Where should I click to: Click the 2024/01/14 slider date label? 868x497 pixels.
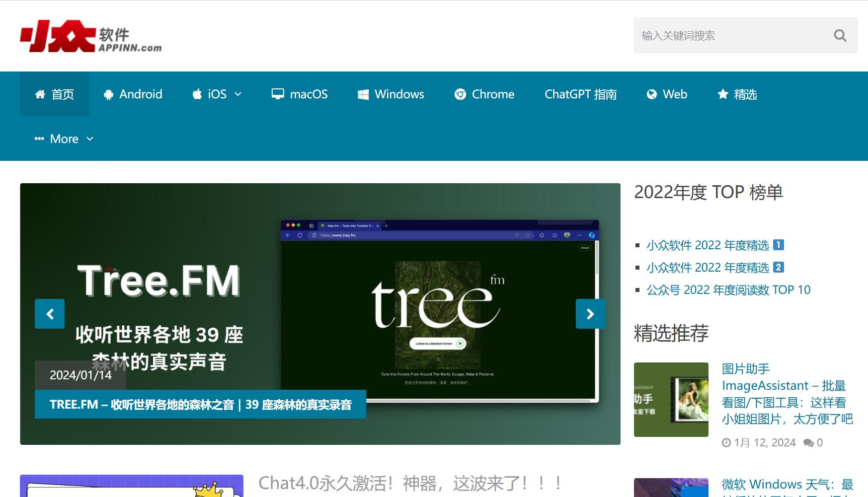coord(80,375)
